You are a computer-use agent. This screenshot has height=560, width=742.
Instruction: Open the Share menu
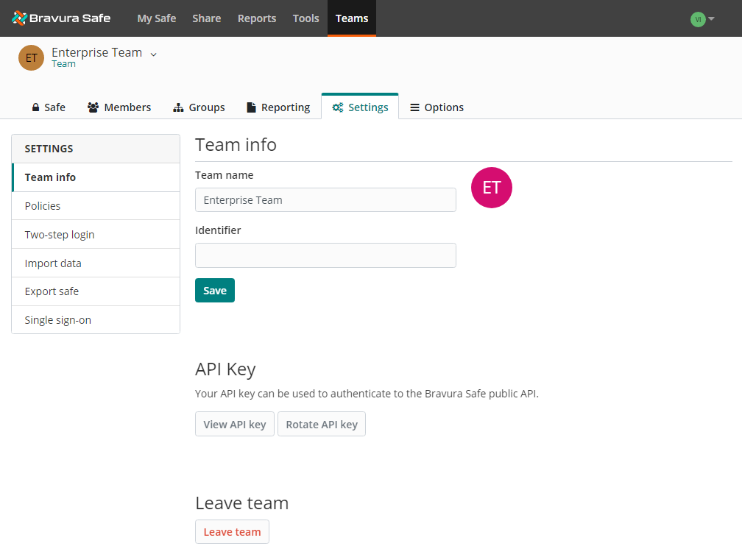coord(206,18)
